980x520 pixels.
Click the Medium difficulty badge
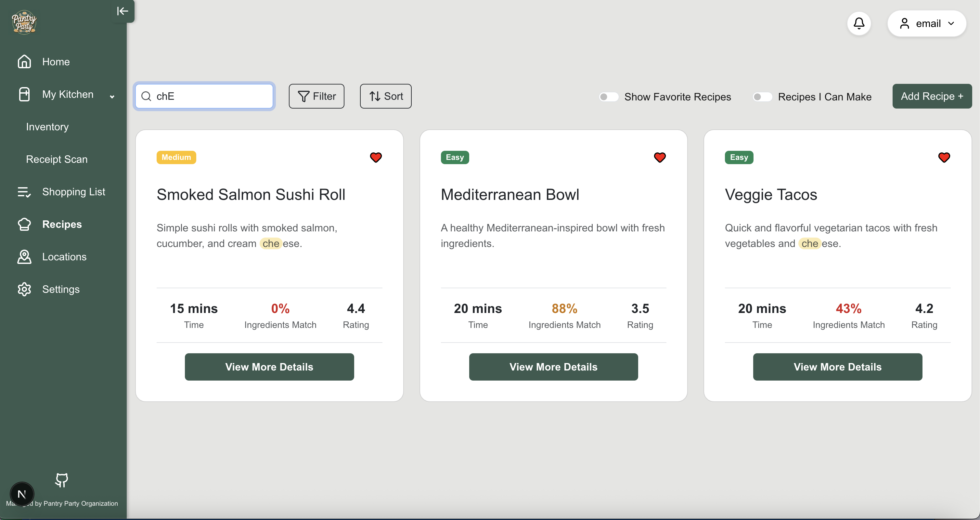pos(176,158)
